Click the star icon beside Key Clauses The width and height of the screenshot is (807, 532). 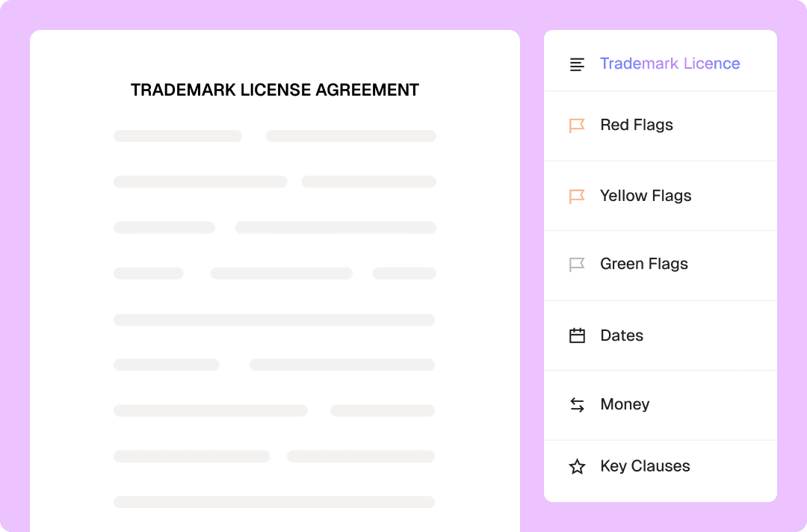[x=577, y=467]
